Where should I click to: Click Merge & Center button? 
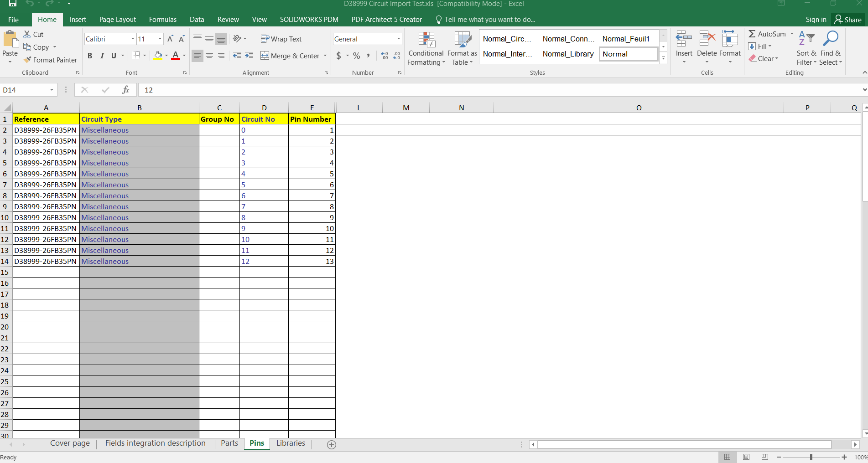click(290, 56)
